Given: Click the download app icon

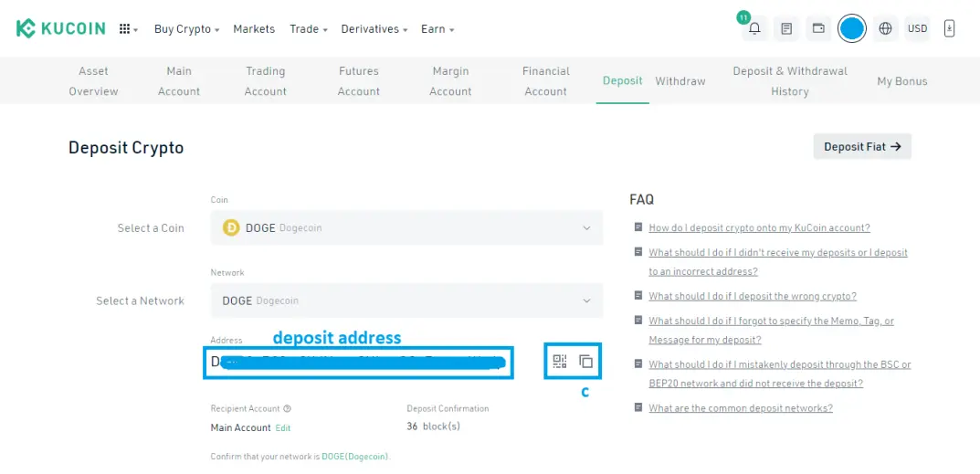Looking at the screenshot, I should click(x=949, y=28).
